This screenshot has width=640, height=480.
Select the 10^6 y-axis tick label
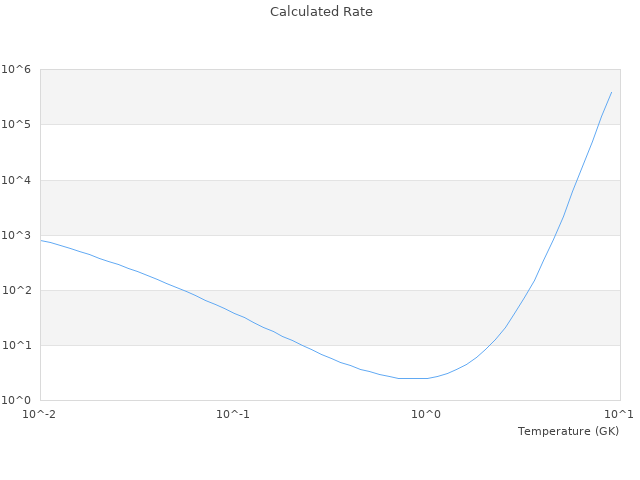pyautogui.click(x=17, y=69)
